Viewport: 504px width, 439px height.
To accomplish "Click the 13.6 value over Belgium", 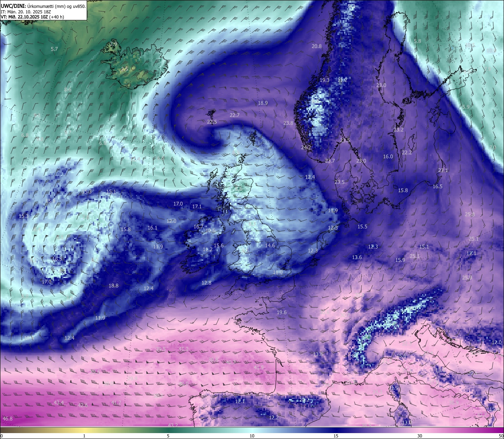I will [x=357, y=257].
